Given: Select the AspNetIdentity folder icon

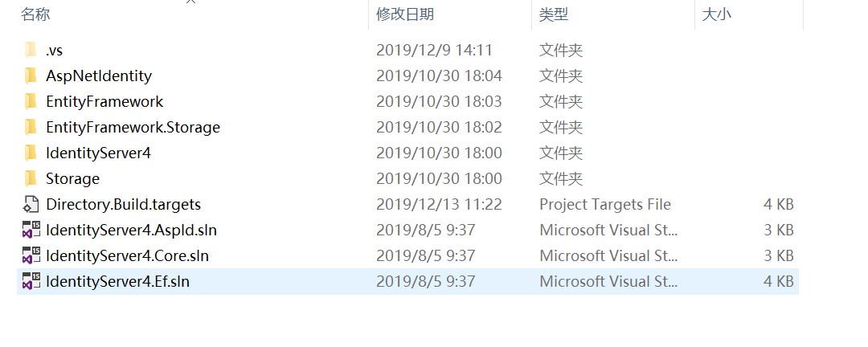Looking at the screenshot, I should (31, 76).
